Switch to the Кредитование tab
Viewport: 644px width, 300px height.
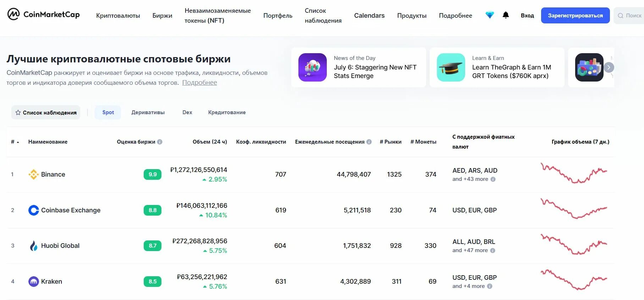(x=227, y=112)
